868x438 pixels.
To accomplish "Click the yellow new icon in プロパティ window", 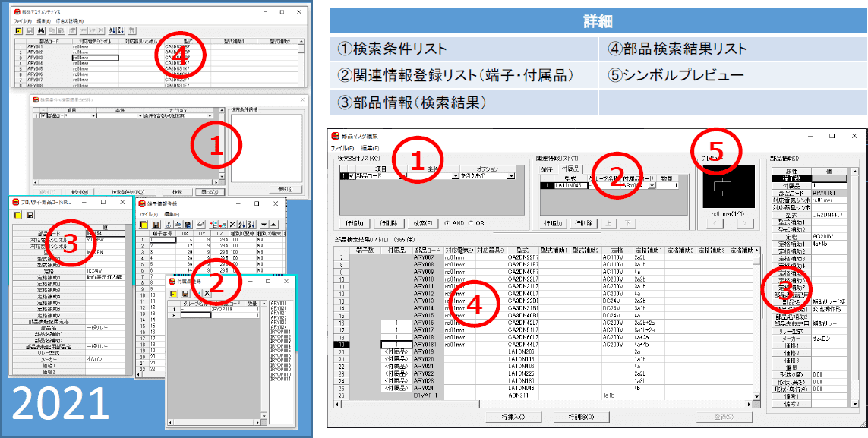I will [x=17, y=215].
